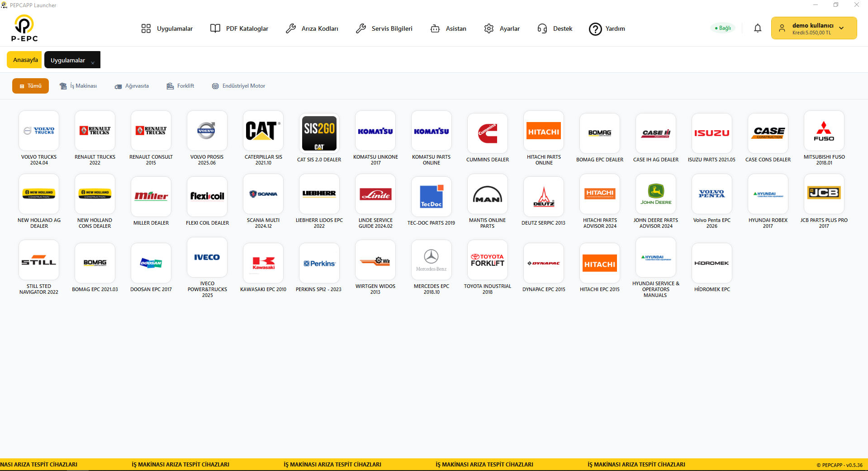Launch the Hitachi Parts Online icon
This screenshot has height=471, width=868.
pyautogui.click(x=544, y=131)
